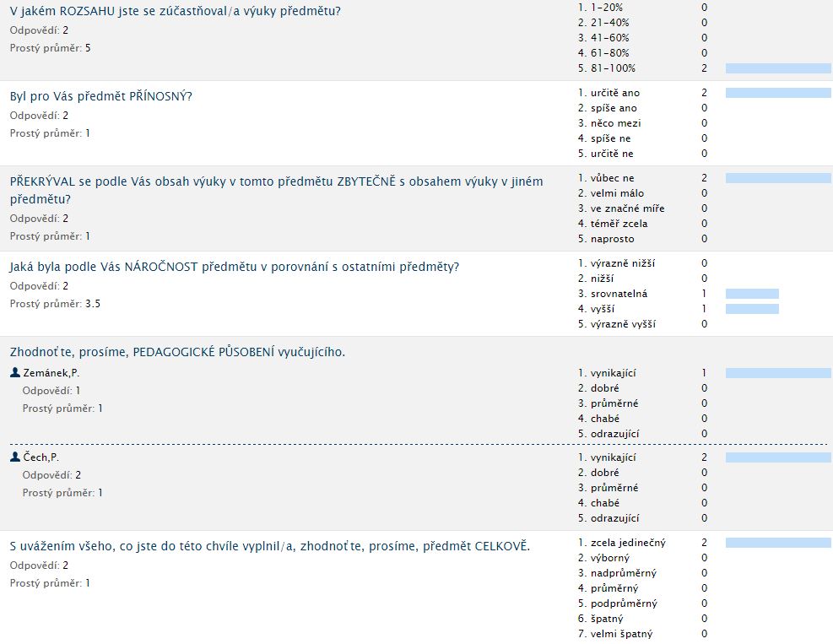833x644 pixels.
Task: Select the 'Byl pro Vás předmět PŘÍNOSNÝ?' question
Action: [x=101, y=96]
